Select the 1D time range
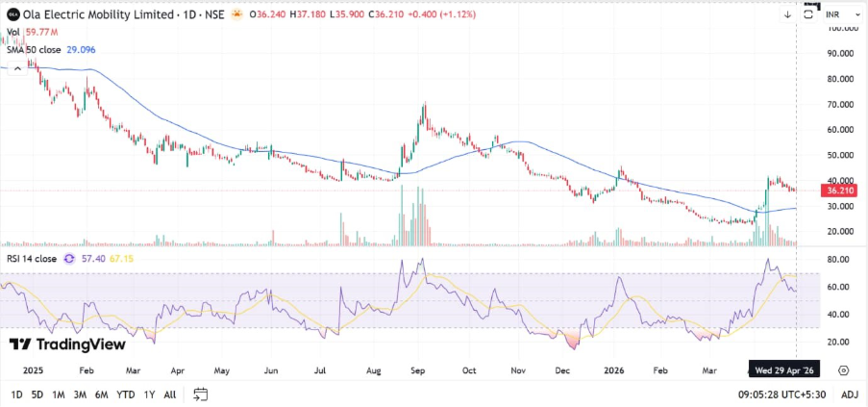Image resolution: width=868 pixels, height=407 pixels. [x=17, y=394]
